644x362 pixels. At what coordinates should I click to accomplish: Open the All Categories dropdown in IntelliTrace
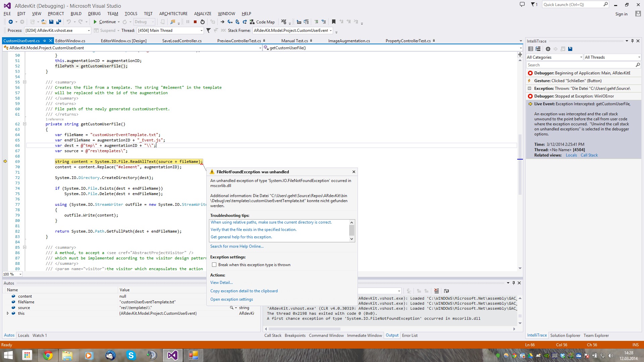coord(554,57)
